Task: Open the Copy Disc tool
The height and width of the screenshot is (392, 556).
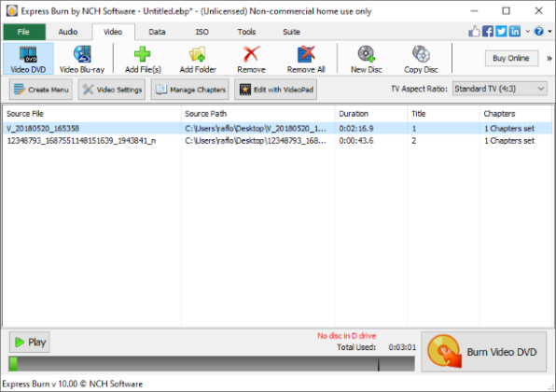Action: tap(421, 59)
